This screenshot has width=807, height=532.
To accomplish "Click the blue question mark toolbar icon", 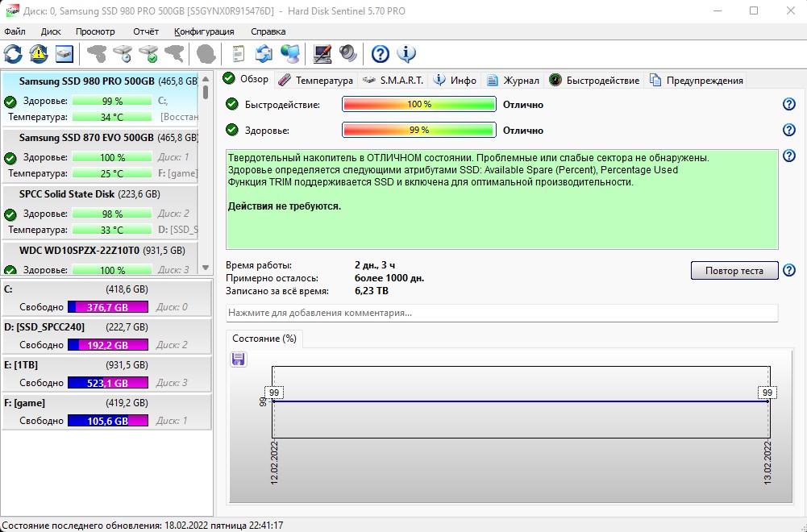I will click(x=381, y=53).
